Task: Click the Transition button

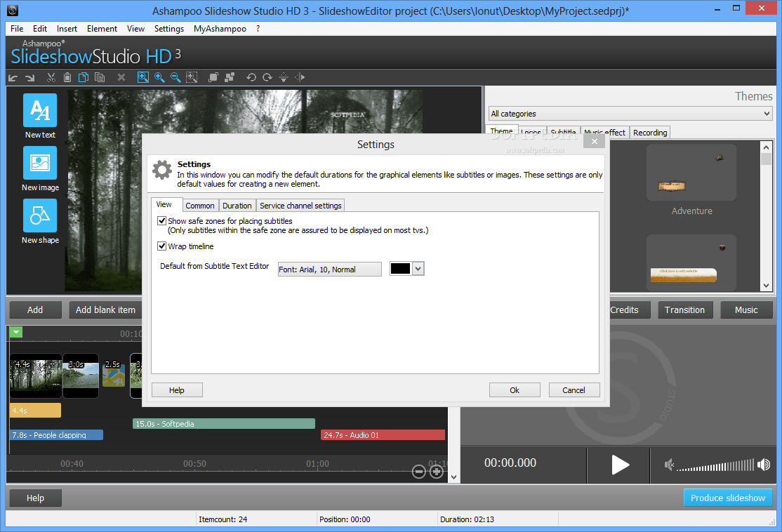Action: click(x=684, y=310)
